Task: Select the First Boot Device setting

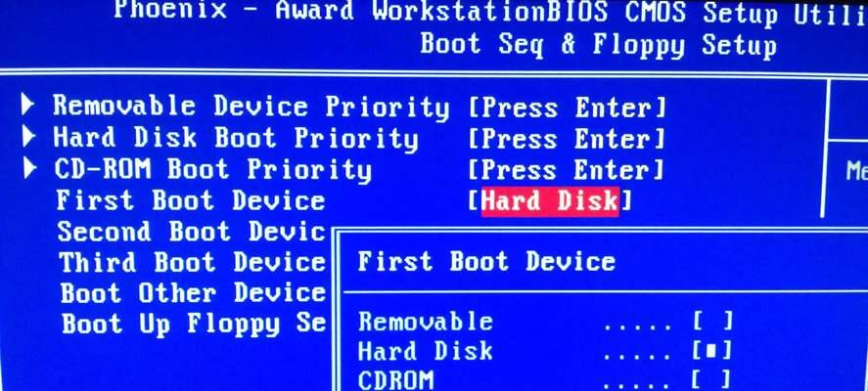Action: [191, 200]
